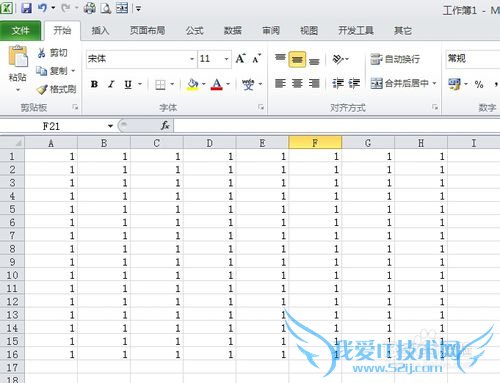Switch to the 公式 tab
Screen dimensions: 500x383
click(195, 31)
